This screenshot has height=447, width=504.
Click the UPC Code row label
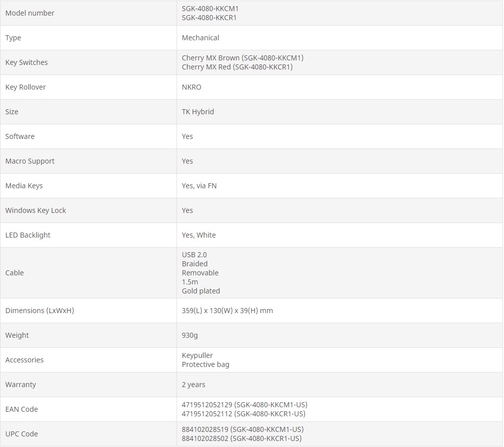22,434
